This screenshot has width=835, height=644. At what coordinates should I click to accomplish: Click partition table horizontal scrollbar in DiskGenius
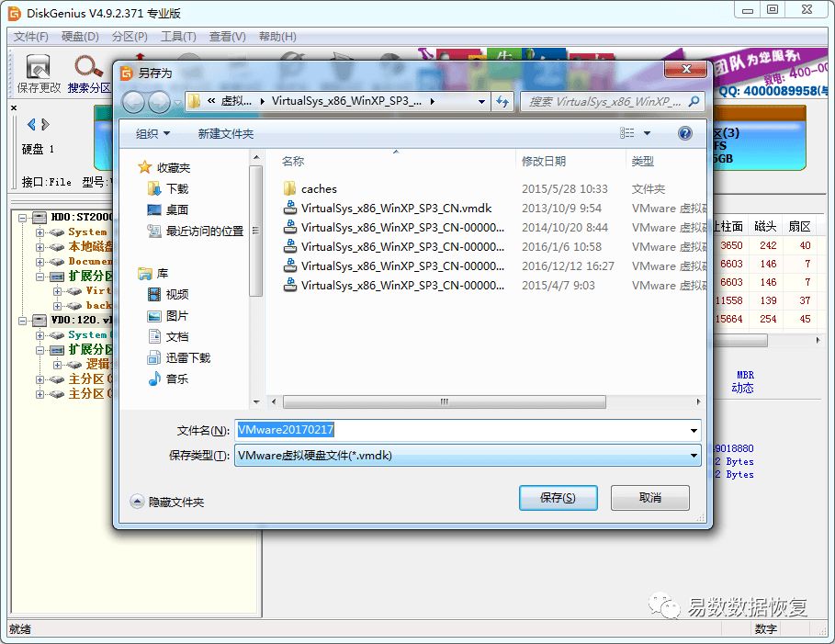(x=740, y=340)
